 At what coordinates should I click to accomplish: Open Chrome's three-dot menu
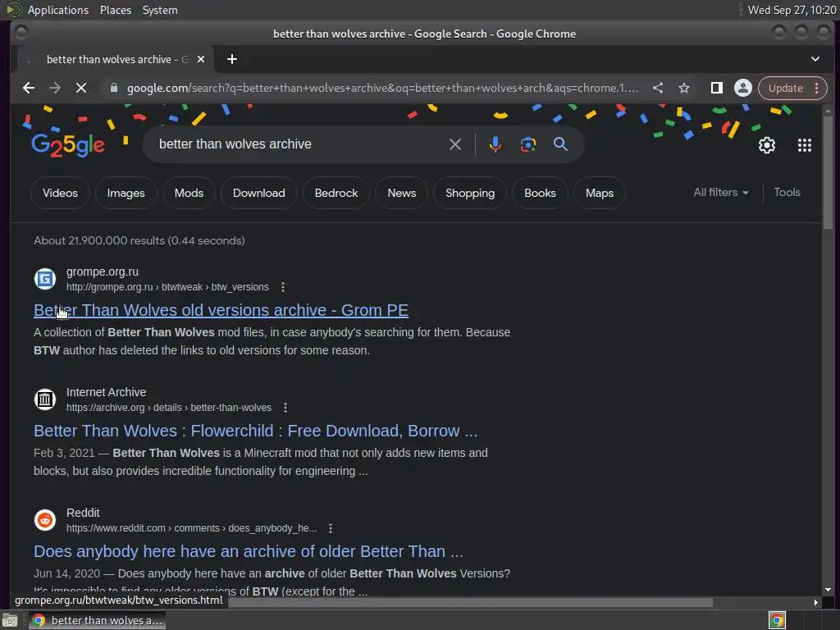tap(816, 88)
